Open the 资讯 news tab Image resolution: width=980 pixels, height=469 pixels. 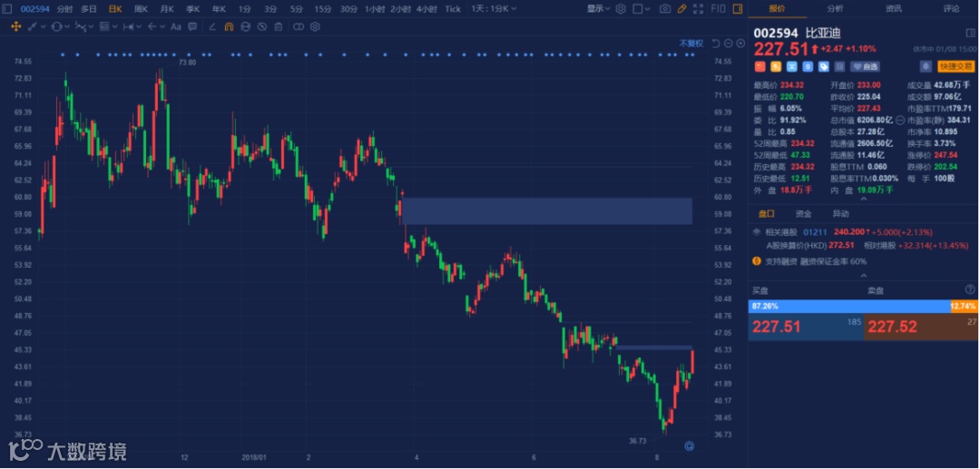pos(894,9)
